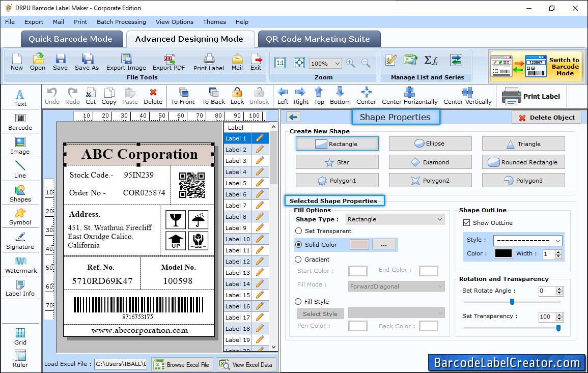This screenshot has height=373, width=588.
Task: Decrease the Set Transparency stepper
Action: point(559,319)
